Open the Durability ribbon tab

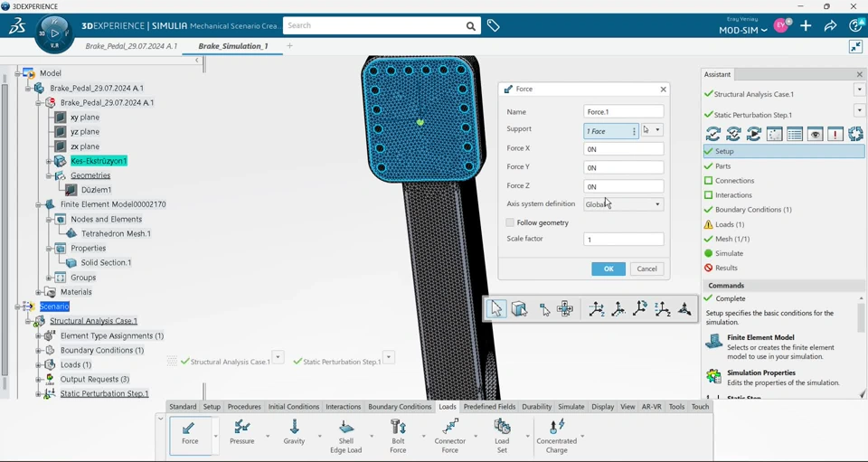(536, 407)
